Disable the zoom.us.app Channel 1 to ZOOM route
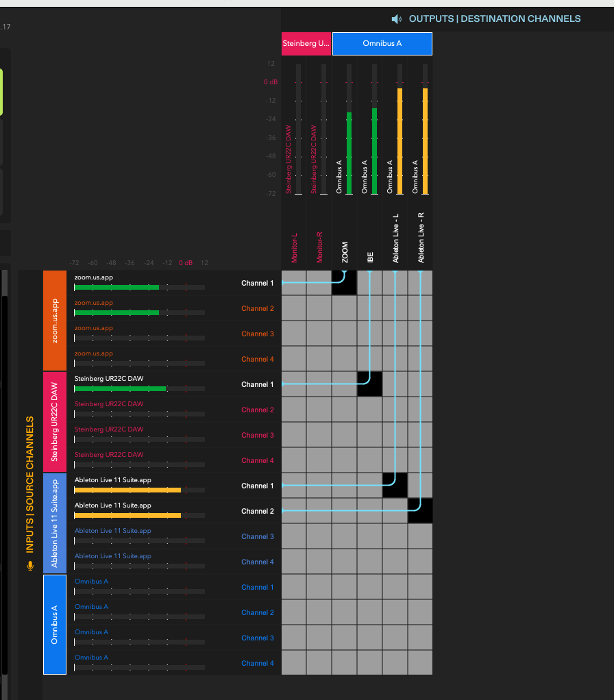Viewport: 614px width, 700px height. tap(344, 283)
